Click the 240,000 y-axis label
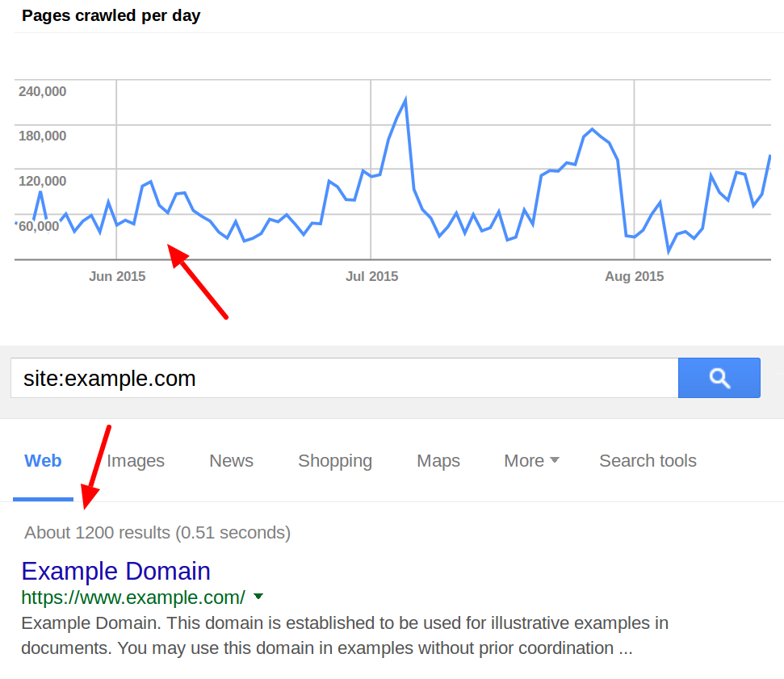 (42, 91)
